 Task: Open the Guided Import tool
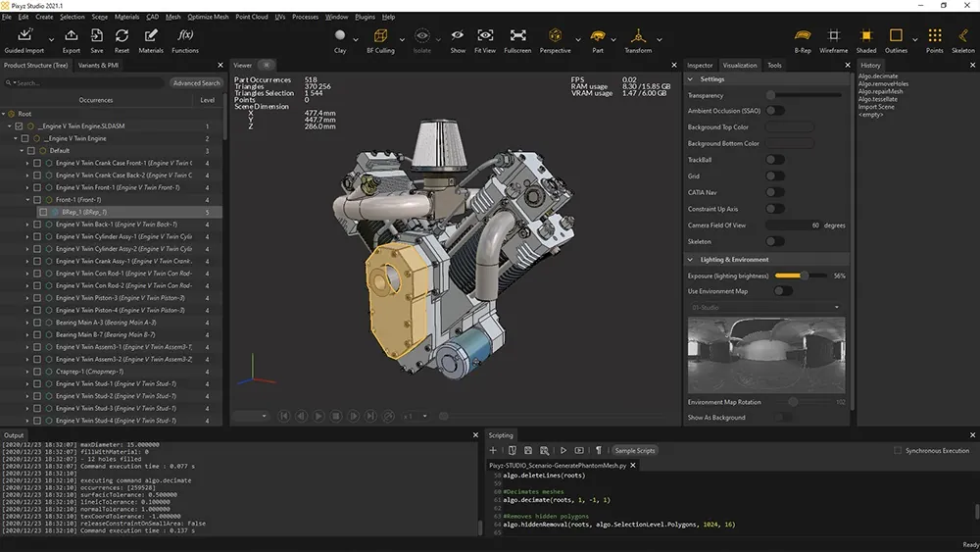click(24, 40)
